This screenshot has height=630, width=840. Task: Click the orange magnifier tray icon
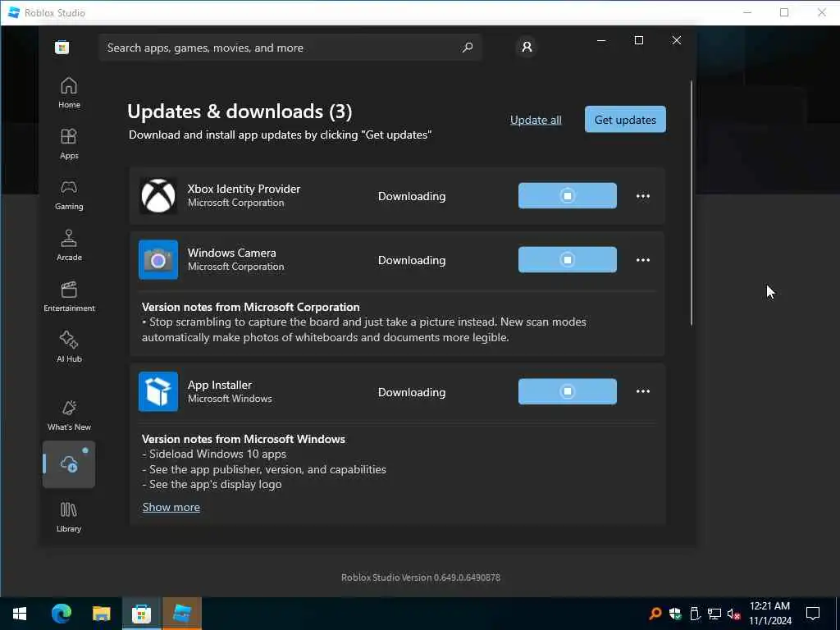click(655, 614)
